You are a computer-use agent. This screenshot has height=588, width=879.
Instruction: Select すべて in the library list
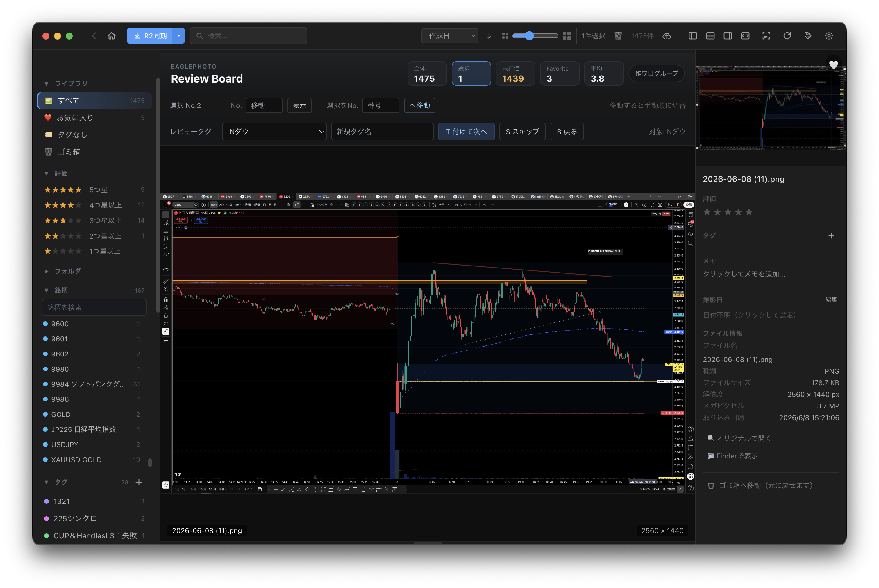[x=94, y=101]
